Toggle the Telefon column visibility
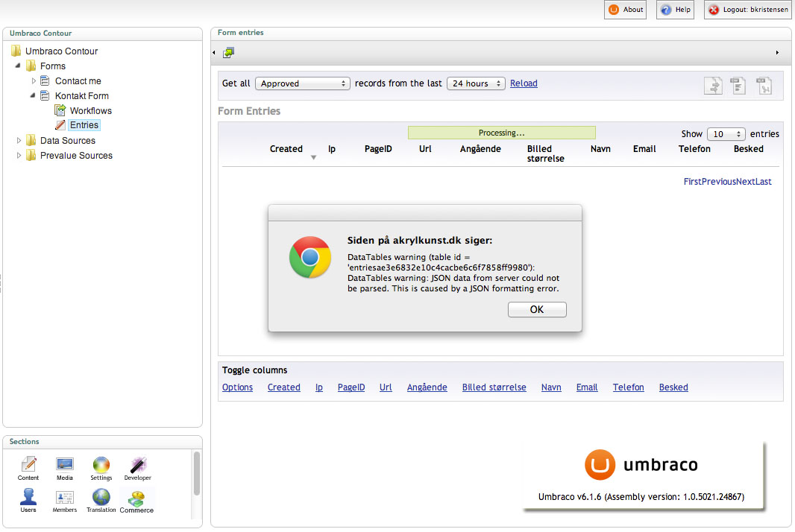Screen dimensions: 795x532 (628, 387)
